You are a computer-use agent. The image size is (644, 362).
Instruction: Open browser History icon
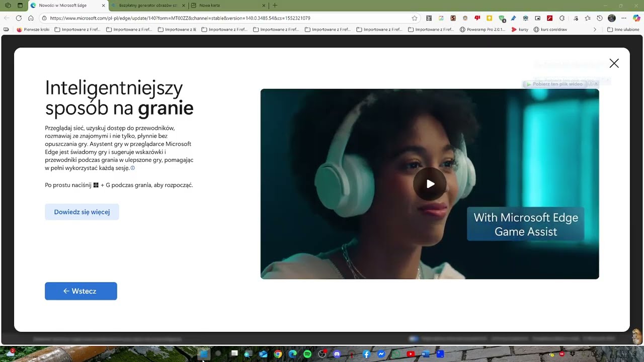point(599,18)
